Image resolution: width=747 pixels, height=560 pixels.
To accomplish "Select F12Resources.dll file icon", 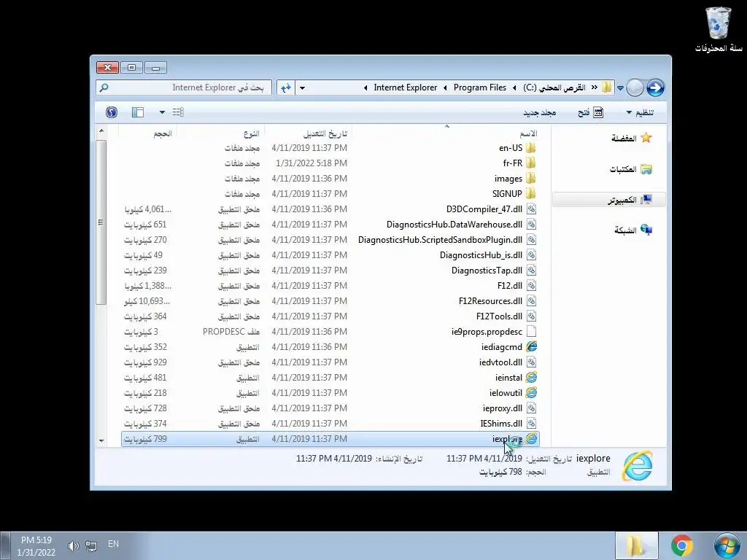I will 531,301.
